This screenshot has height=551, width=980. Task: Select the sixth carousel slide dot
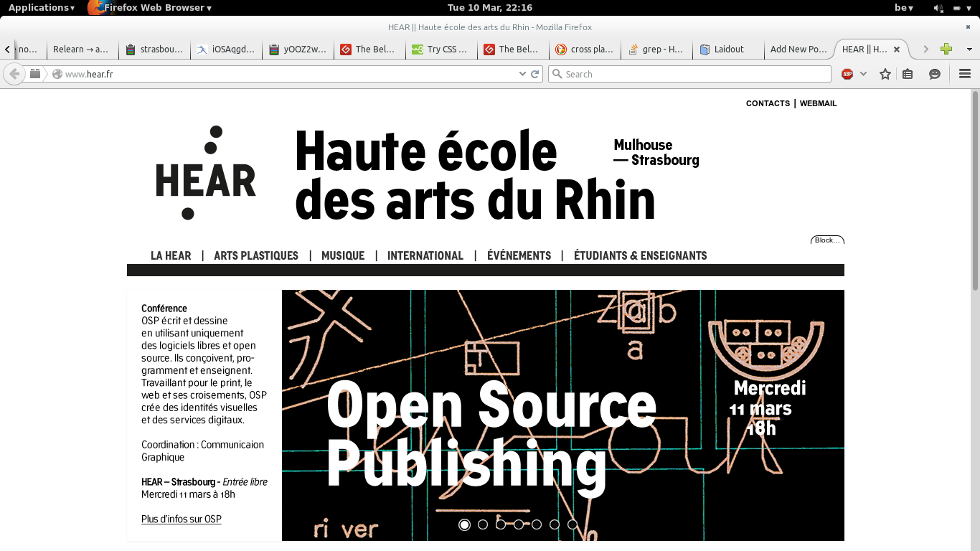555,524
